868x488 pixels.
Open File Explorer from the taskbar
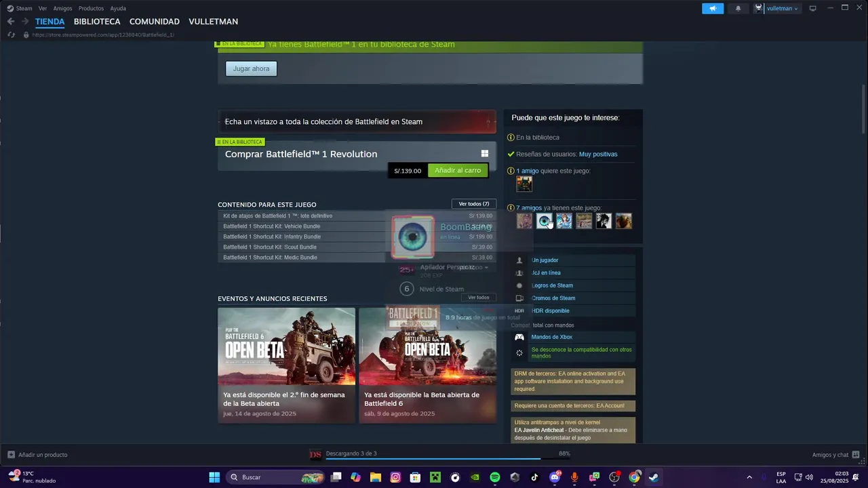[376, 477]
